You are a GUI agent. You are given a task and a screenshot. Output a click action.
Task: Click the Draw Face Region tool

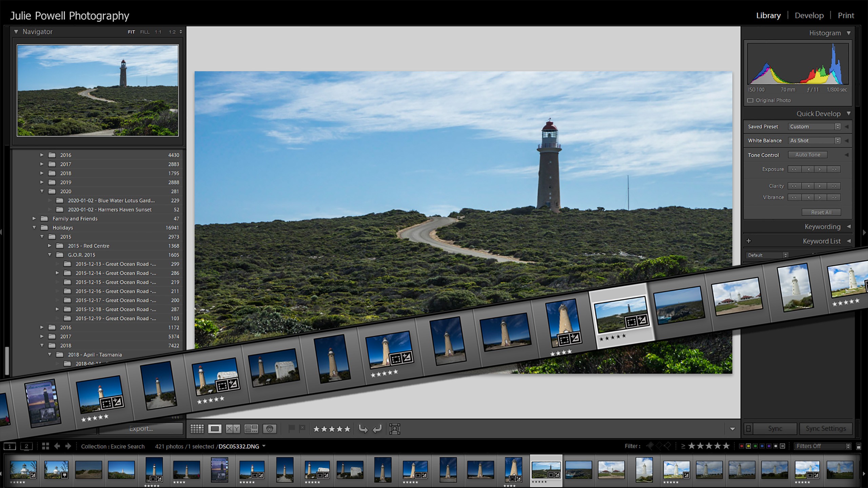pos(395,429)
